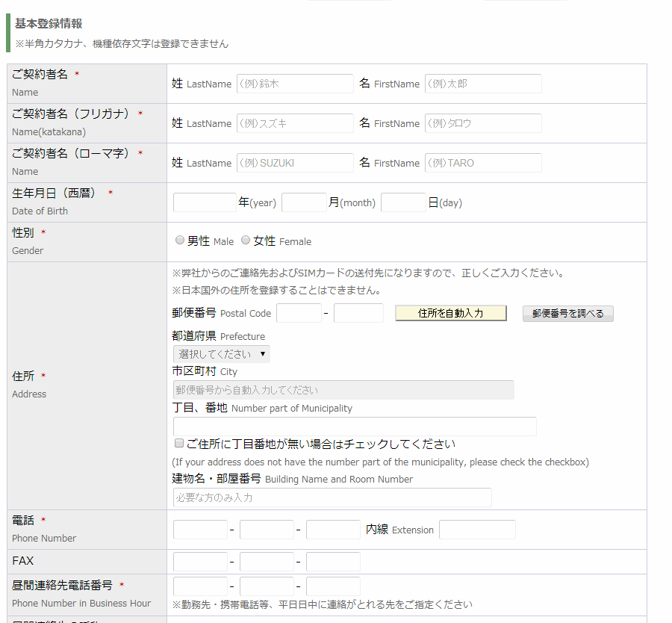Focus the katakana FirstName field (例)タロウ
672x623 pixels.
[x=483, y=123]
